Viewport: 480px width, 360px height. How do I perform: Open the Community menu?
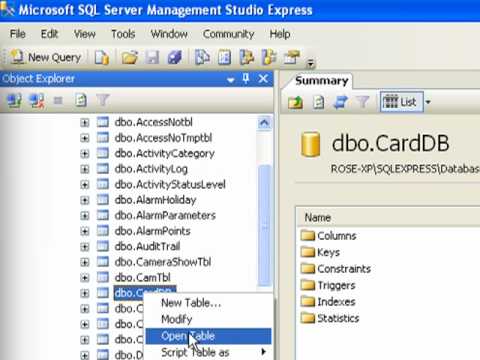pyautogui.click(x=228, y=34)
